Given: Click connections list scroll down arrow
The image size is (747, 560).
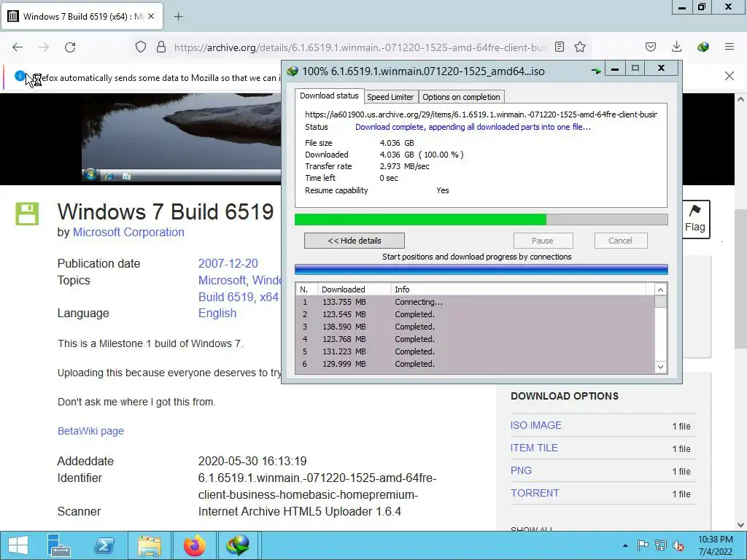Looking at the screenshot, I should tap(660, 367).
